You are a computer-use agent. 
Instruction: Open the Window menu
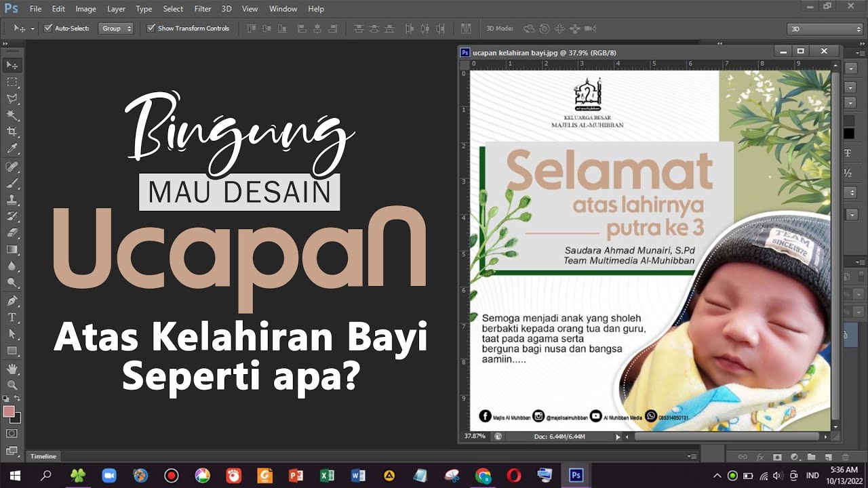tap(283, 9)
